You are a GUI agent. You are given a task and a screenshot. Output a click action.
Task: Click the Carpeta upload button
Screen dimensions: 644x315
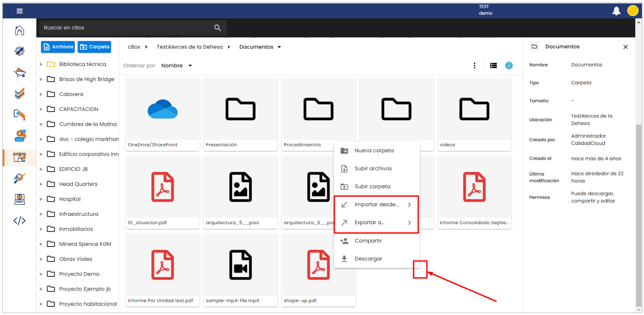(94, 47)
